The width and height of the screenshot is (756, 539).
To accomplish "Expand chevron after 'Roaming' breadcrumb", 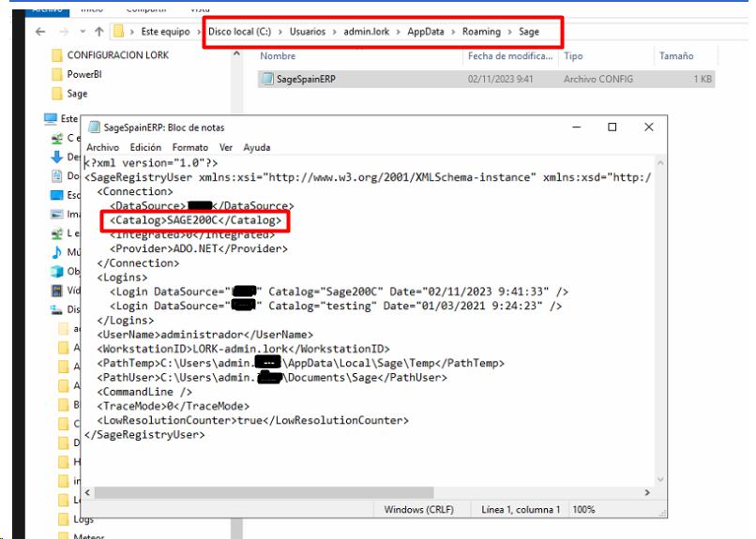I will pyautogui.click(x=509, y=32).
